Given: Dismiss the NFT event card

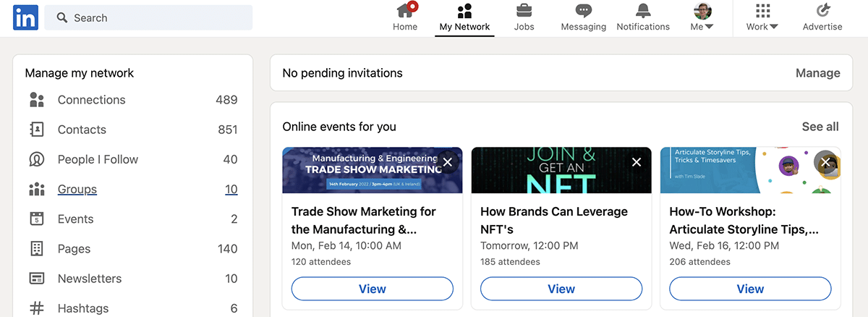Looking at the screenshot, I should (637, 162).
